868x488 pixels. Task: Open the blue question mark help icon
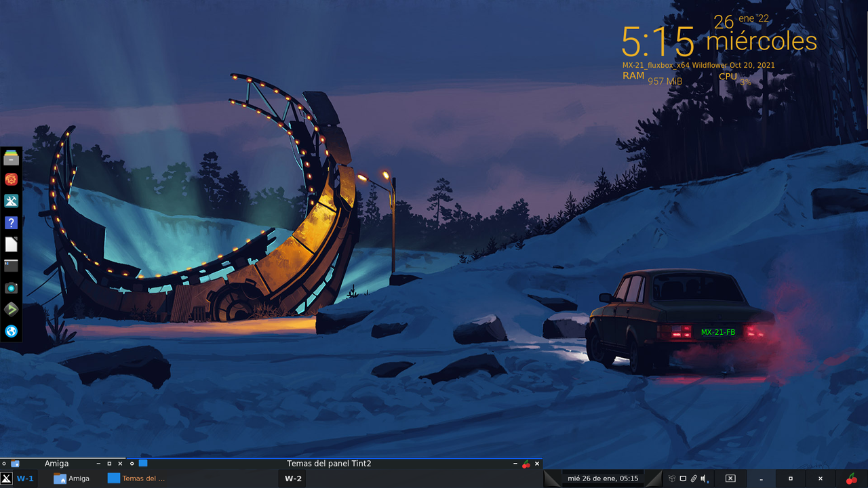pyautogui.click(x=12, y=223)
